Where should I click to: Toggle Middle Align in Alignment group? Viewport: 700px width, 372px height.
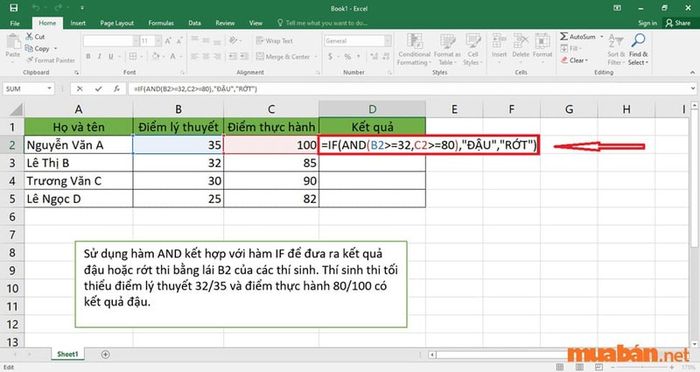pos(206,41)
